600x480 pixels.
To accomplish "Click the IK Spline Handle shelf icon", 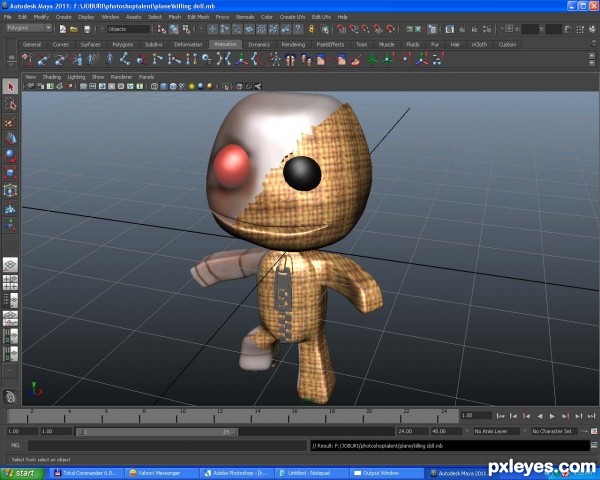I will tap(60, 59).
